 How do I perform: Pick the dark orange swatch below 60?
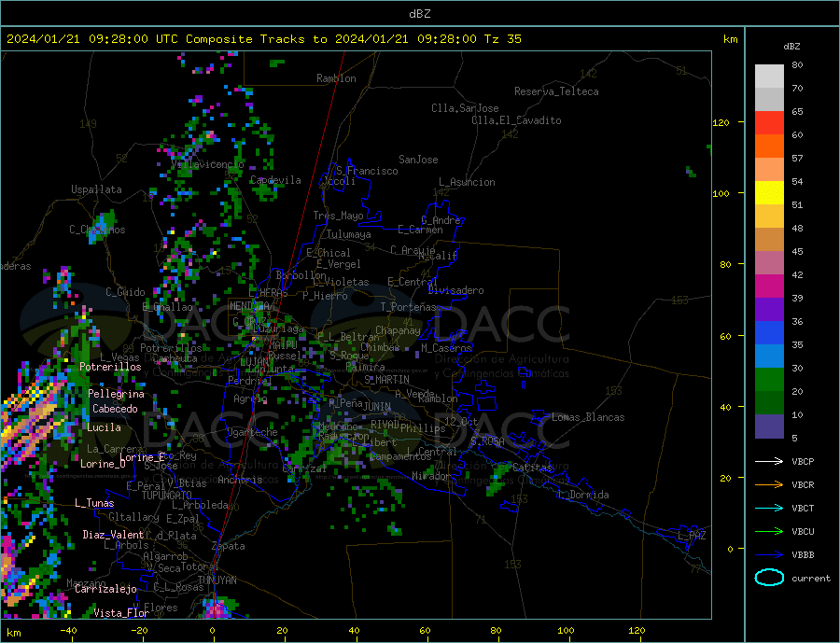[x=769, y=147]
